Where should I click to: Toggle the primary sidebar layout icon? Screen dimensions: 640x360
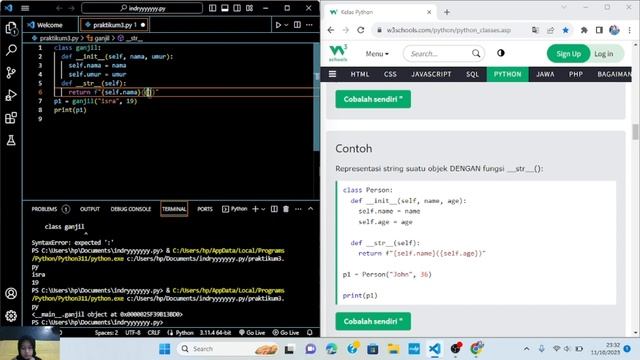click(x=212, y=8)
